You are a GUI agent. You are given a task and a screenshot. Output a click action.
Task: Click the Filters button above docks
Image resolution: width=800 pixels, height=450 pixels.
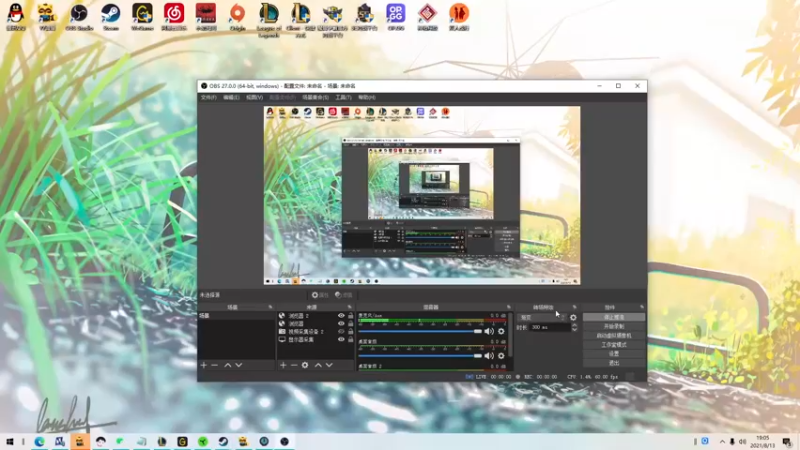(343, 295)
